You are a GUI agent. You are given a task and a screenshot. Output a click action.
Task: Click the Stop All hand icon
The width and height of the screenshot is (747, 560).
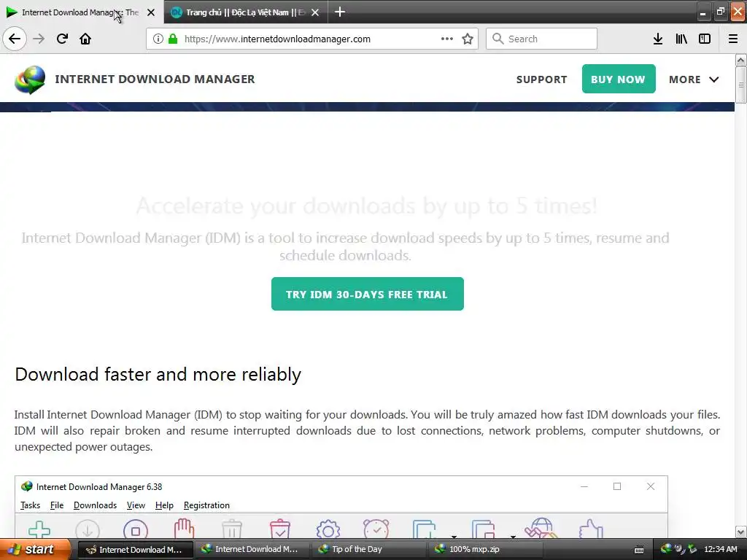[x=184, y=529]
